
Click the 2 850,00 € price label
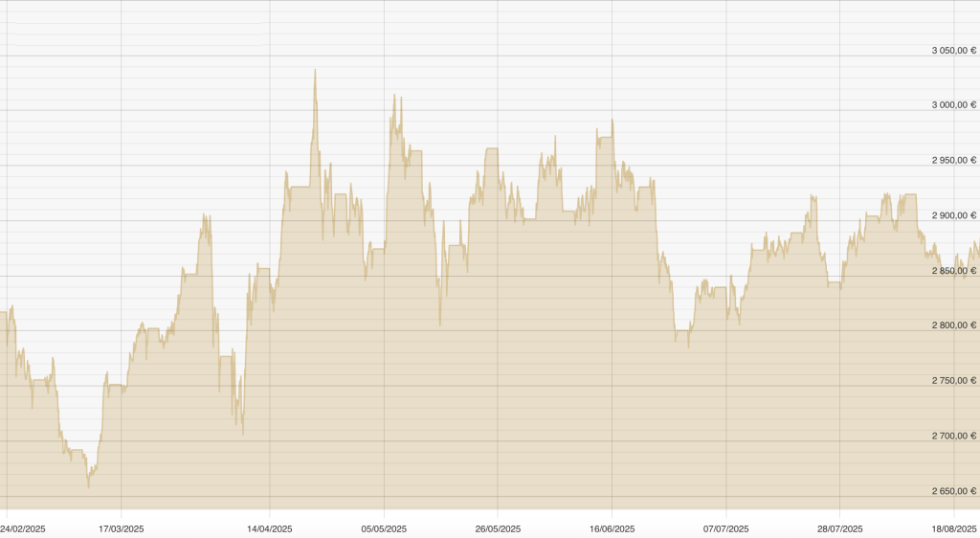point(953,271)
